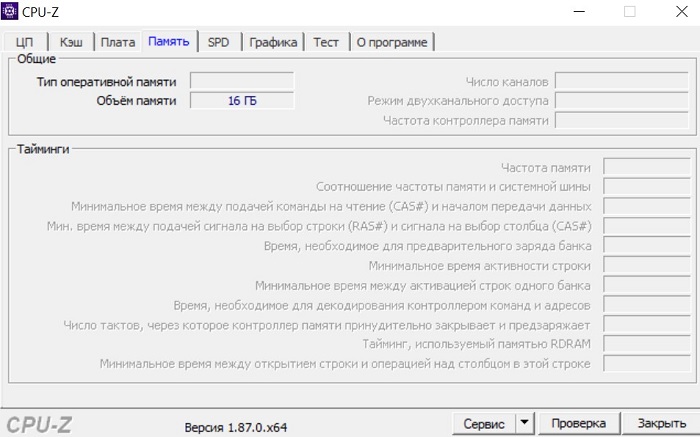
Task: Click the Тип оперативной памяти field
Action: pyautogui.click(x=242, y=81)
